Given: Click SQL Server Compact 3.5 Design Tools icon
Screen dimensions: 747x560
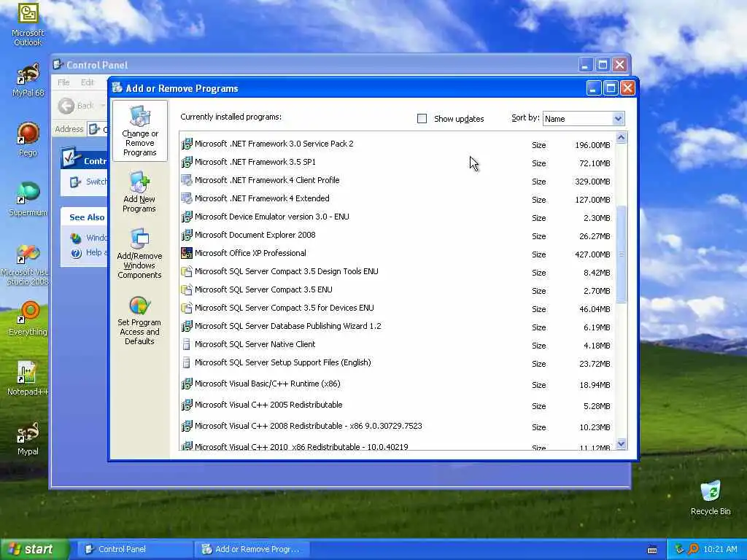Looking at the screenshot, I should (x=187, y=271).
